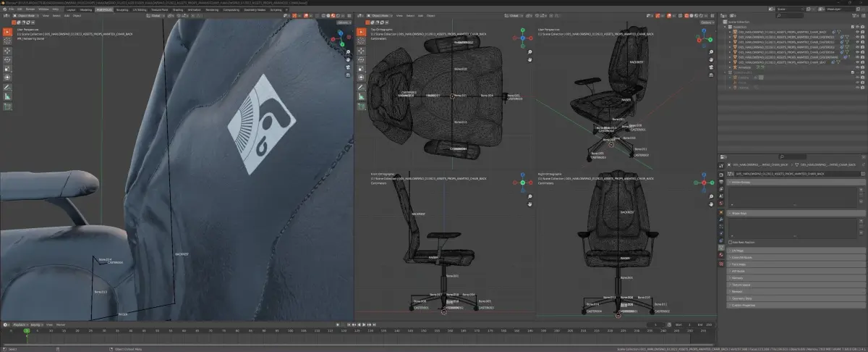Viewport: 868px width, 352px height.
Task: Click the navigation axis gizmo in left viewport
Action: pyautogui.click(x=339, y=39)
